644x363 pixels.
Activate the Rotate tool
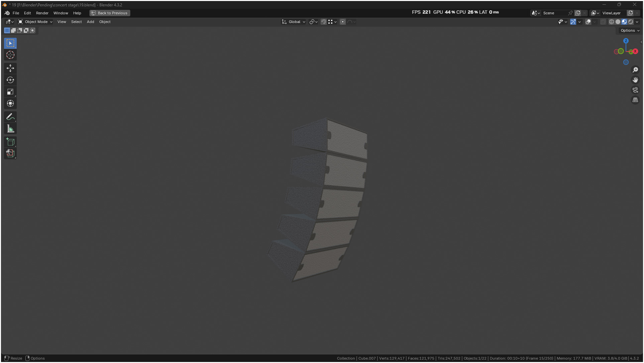point(10,80)
